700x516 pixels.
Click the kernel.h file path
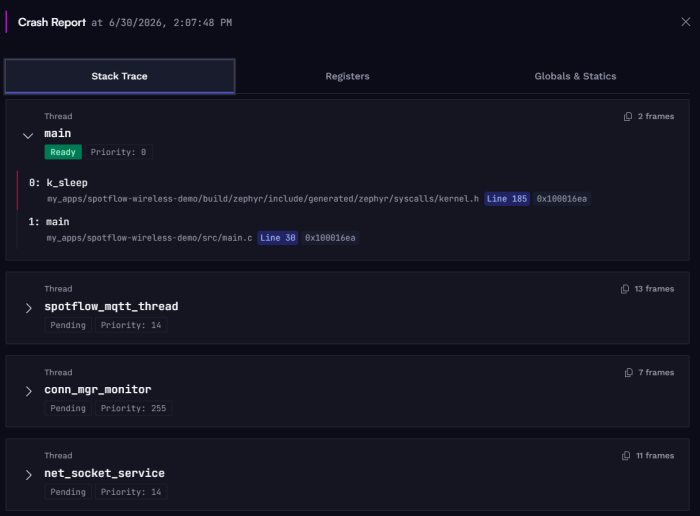coord(262,199)
